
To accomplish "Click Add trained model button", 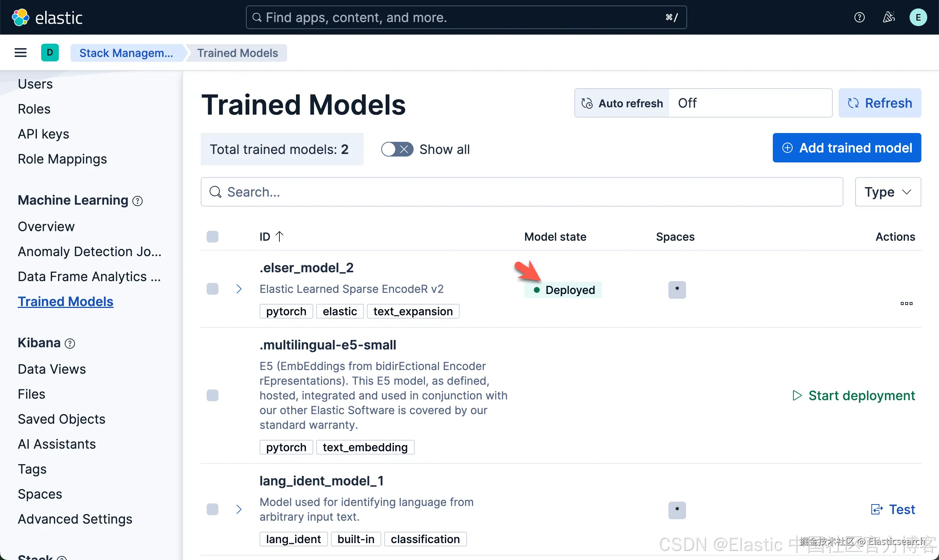I will [846, 148].
